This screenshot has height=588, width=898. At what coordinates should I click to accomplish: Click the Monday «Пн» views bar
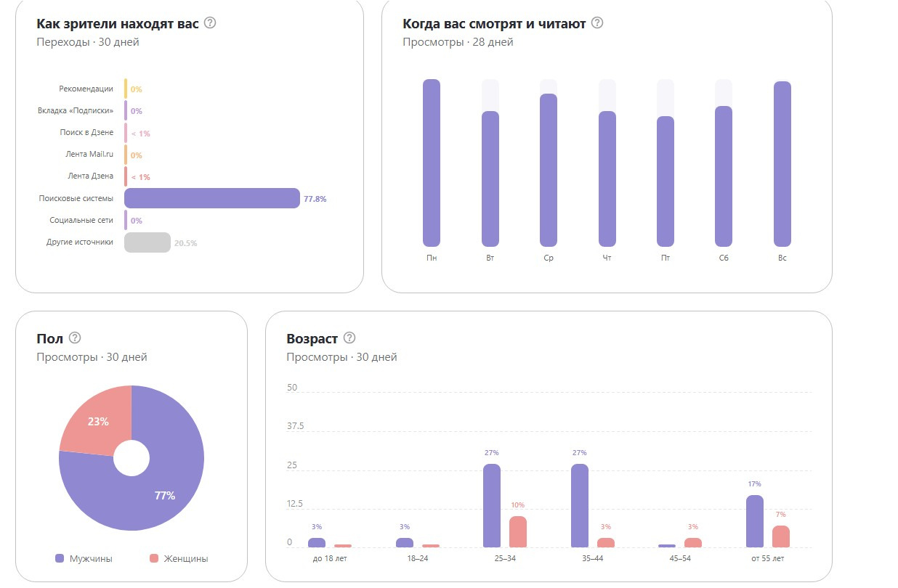tap(432, 163)
